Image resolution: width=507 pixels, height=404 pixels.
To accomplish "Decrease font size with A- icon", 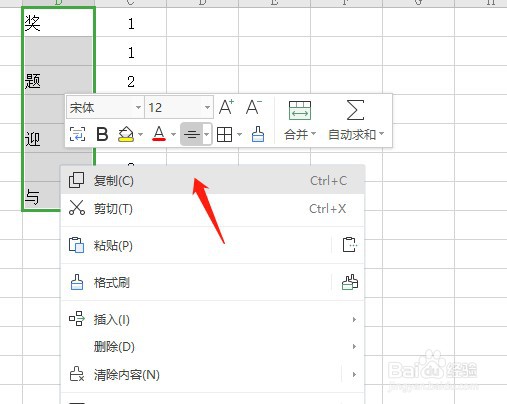I will 254,107.
